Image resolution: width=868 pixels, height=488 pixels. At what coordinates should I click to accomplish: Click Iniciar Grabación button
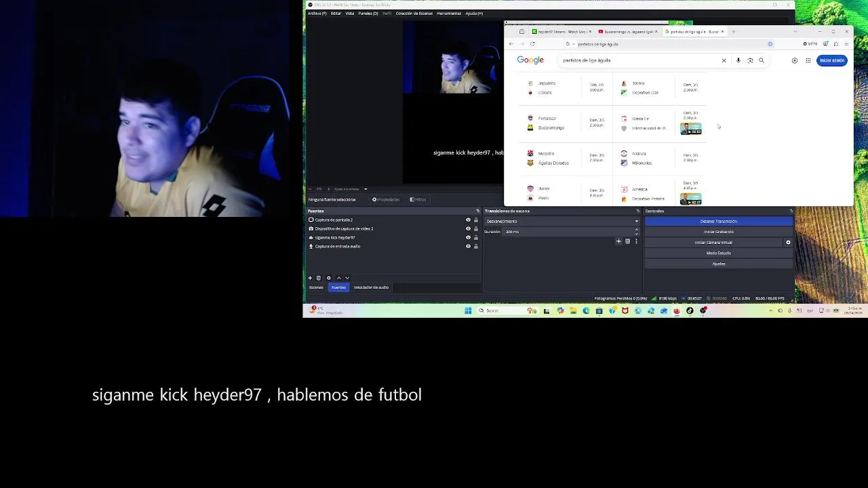pyautogui.click(x=718, y=232)
